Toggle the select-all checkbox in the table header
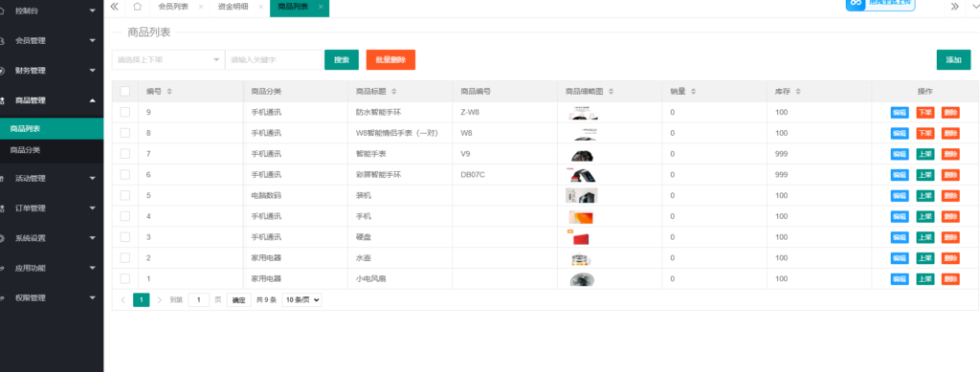The height and width of the screenshot is (372, 980). 125,91
